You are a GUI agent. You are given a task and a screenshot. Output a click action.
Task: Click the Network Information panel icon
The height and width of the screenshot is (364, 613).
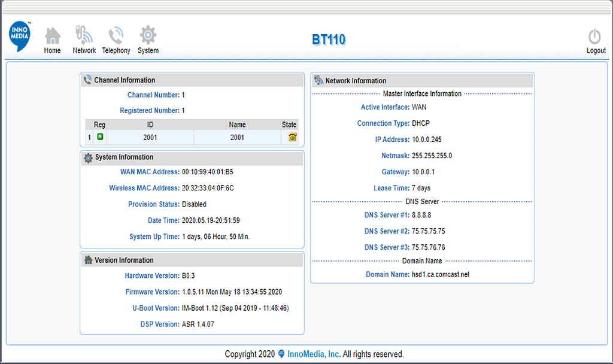coord(318,80)
